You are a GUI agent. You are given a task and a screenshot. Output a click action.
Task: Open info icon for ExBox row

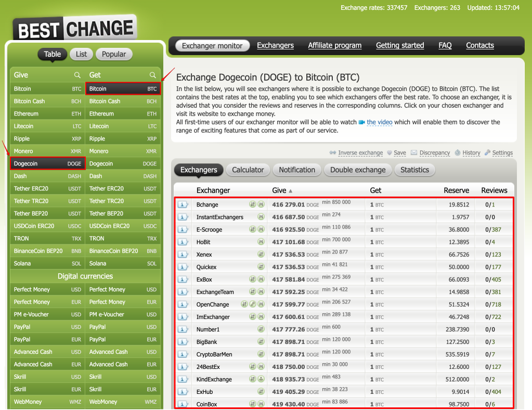pyautogui.click(x=183, y=279)
